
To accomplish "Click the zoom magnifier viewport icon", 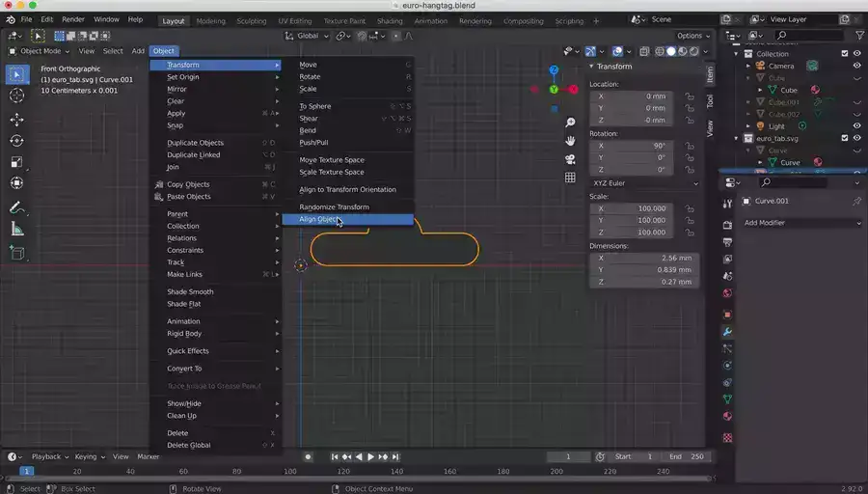I will click(x=570, y=123).
